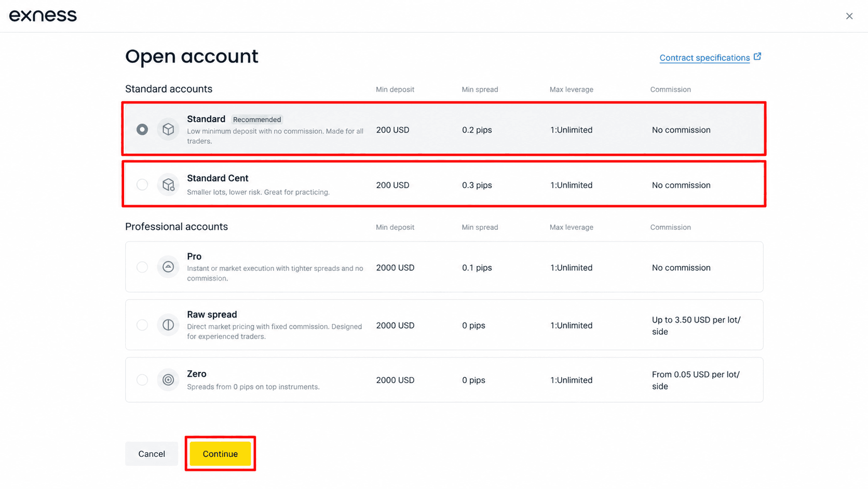Close the Open account dialog
The image size is (868, 489).
click(x=849, y=16)
